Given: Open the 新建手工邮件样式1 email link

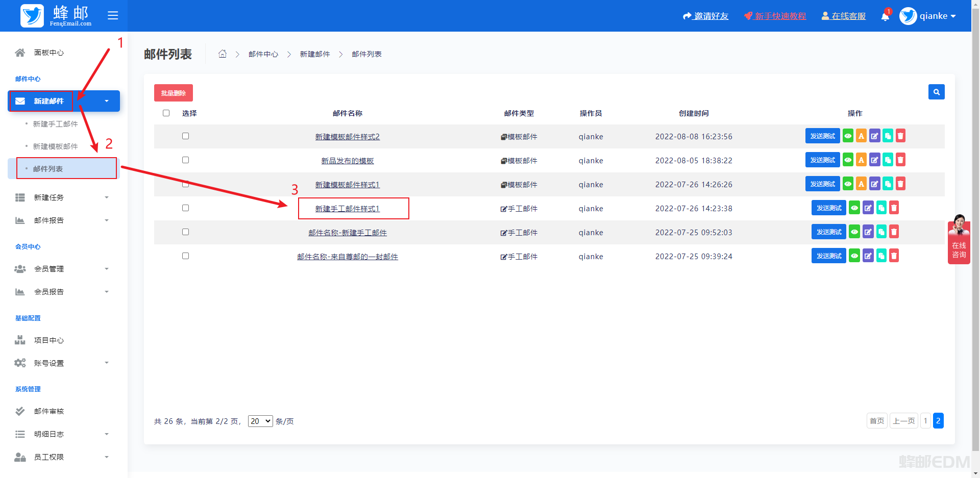Looking at the screenshot, I should 347,209.
